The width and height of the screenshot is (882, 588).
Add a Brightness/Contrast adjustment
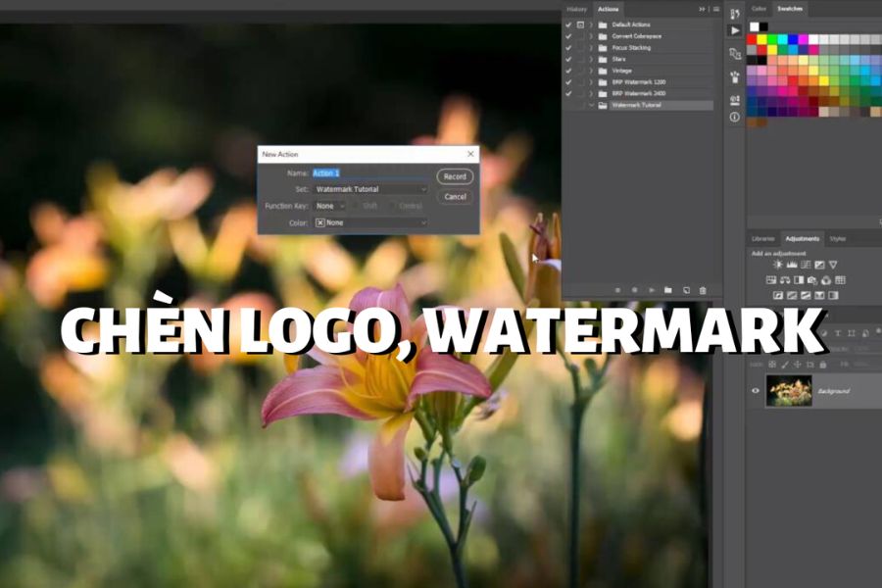point(778,265)
